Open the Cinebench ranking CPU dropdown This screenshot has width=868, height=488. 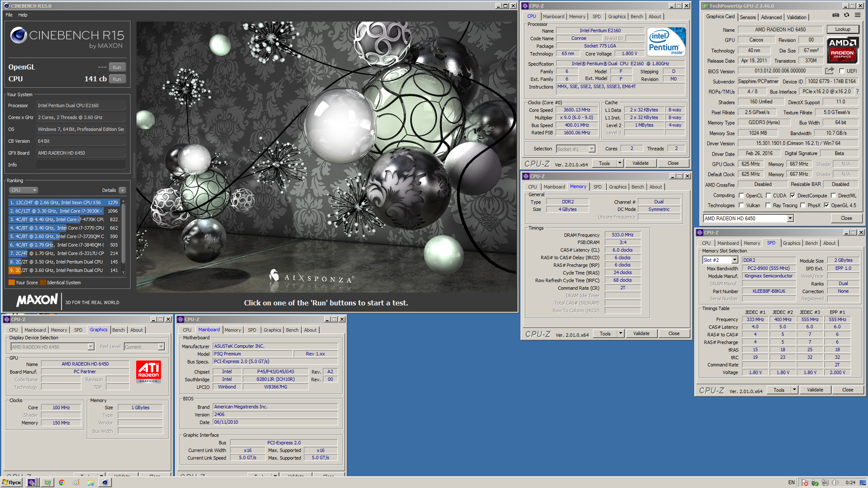(x=24, y=190)
